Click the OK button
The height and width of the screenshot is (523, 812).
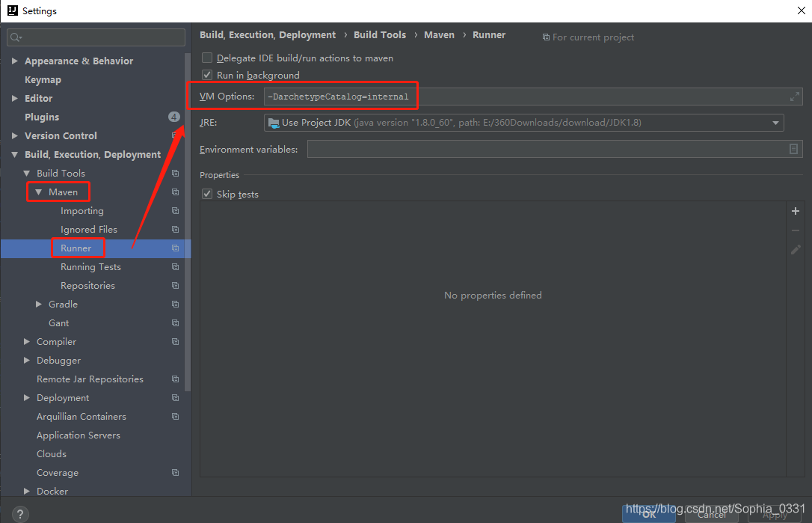[648, 513]
